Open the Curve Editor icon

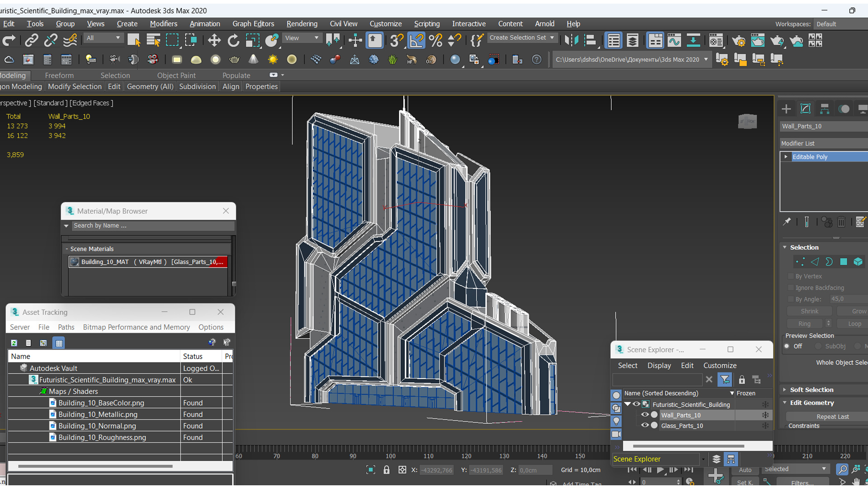point(674,41)
